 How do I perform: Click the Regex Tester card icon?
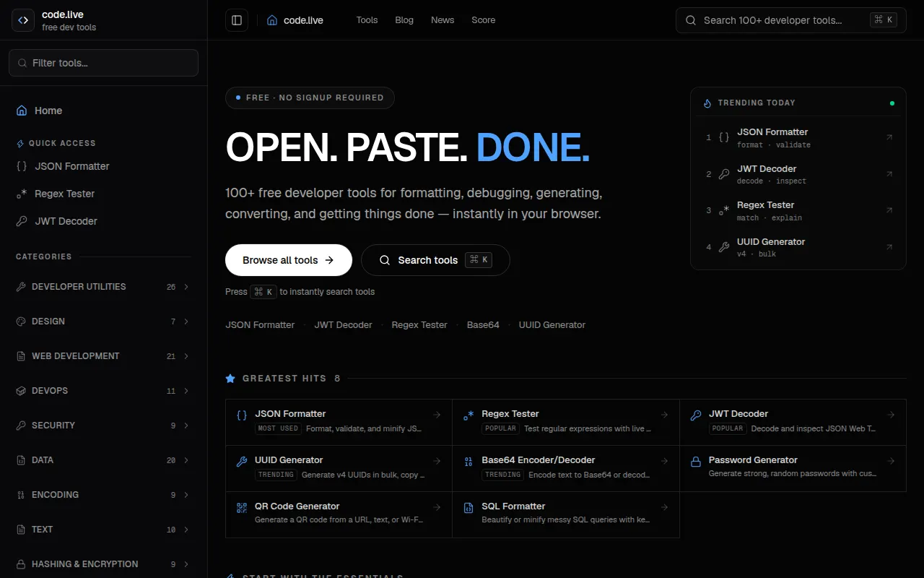click(x=468, y=415)
